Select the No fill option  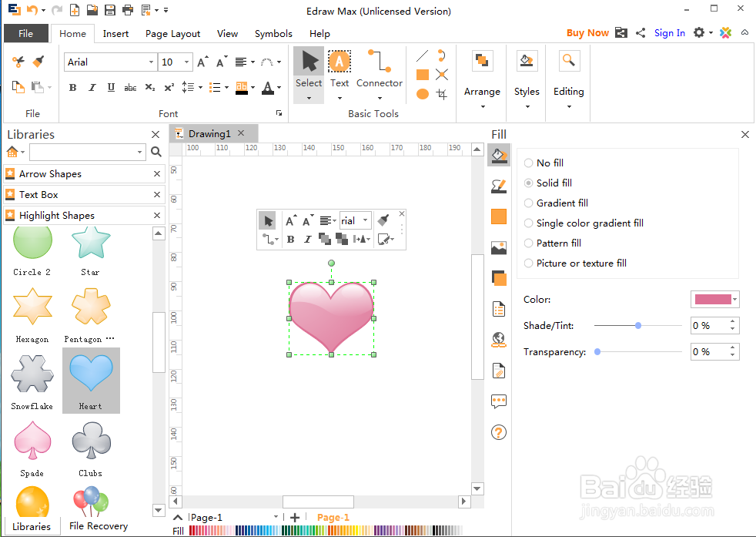544,163
